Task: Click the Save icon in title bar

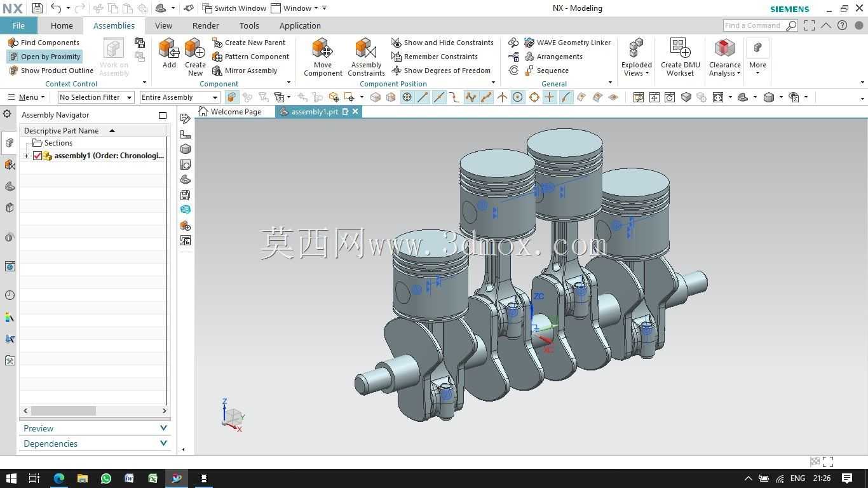Action: (x=37, y=8)
